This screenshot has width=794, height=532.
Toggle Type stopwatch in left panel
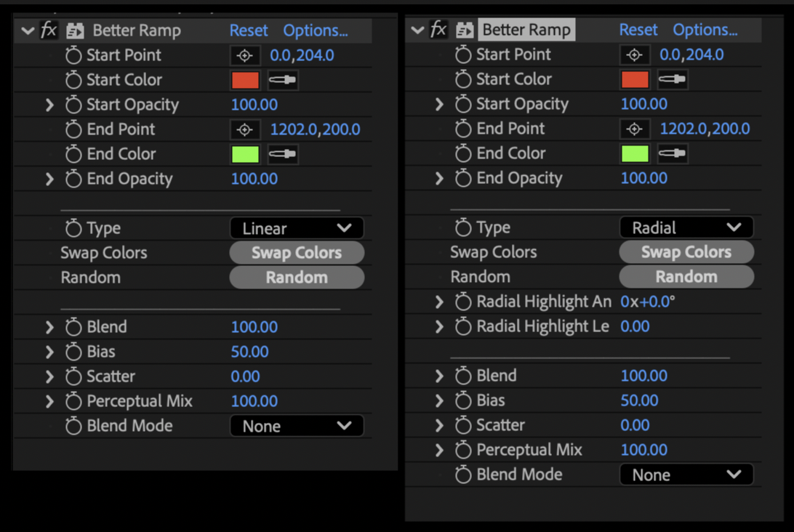coord(73,228)
